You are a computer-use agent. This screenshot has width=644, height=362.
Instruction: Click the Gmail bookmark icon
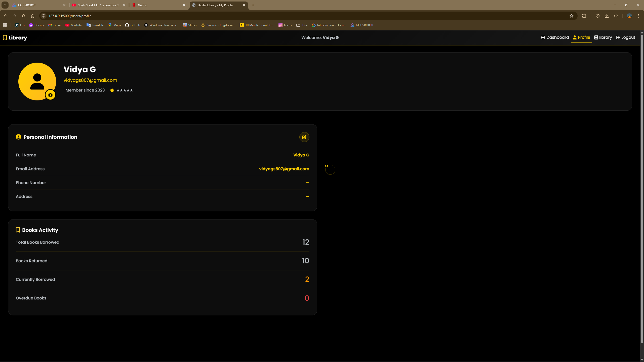[50, 25]
